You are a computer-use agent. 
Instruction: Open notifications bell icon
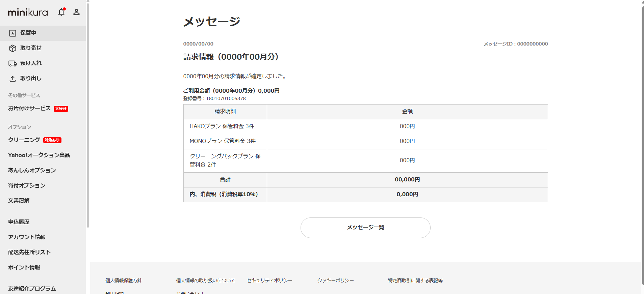pos(61,12)
